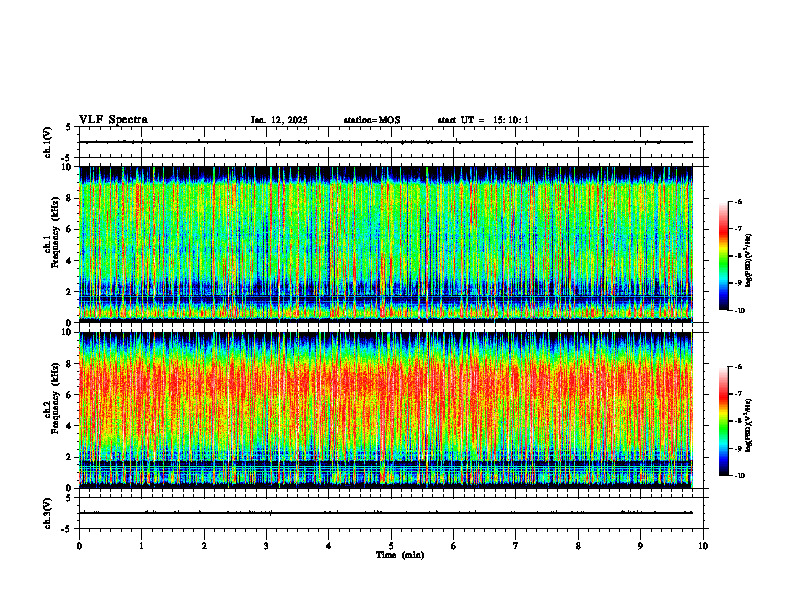Click the ch.2 color bar log(PSD) label
The image size is (792, 612).
pos(749,426)
